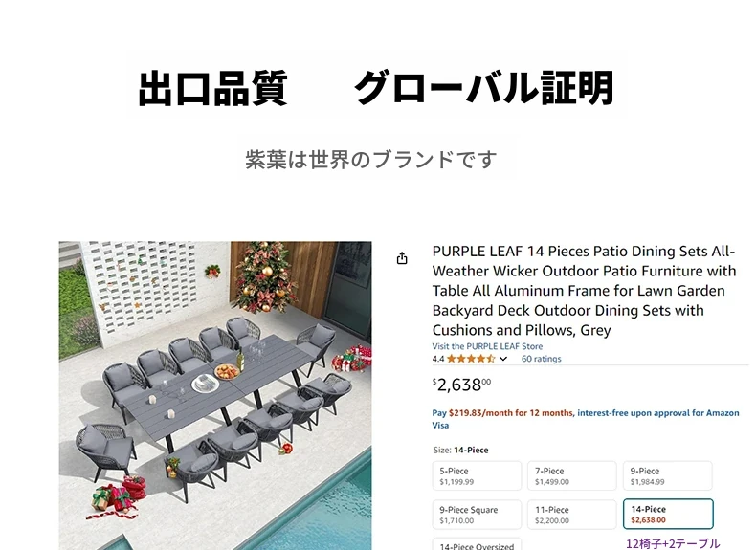Click the 4.4 rating number

437,359
